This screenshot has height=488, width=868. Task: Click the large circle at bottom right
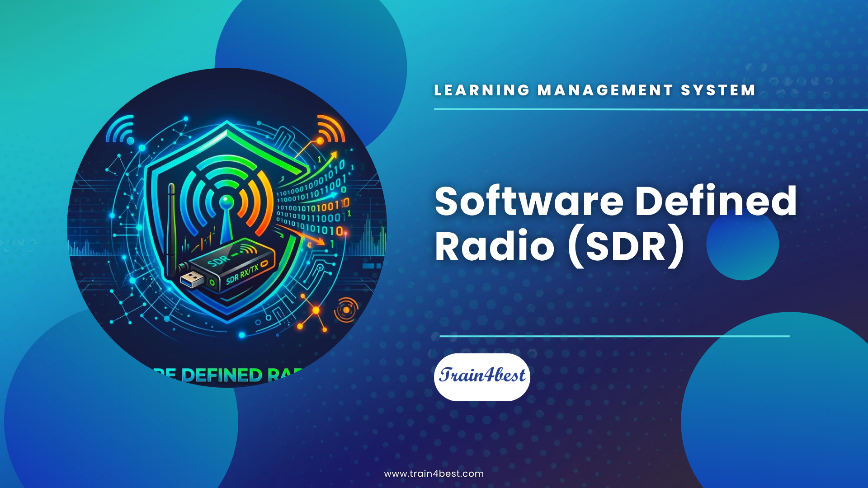click(775, 400)
